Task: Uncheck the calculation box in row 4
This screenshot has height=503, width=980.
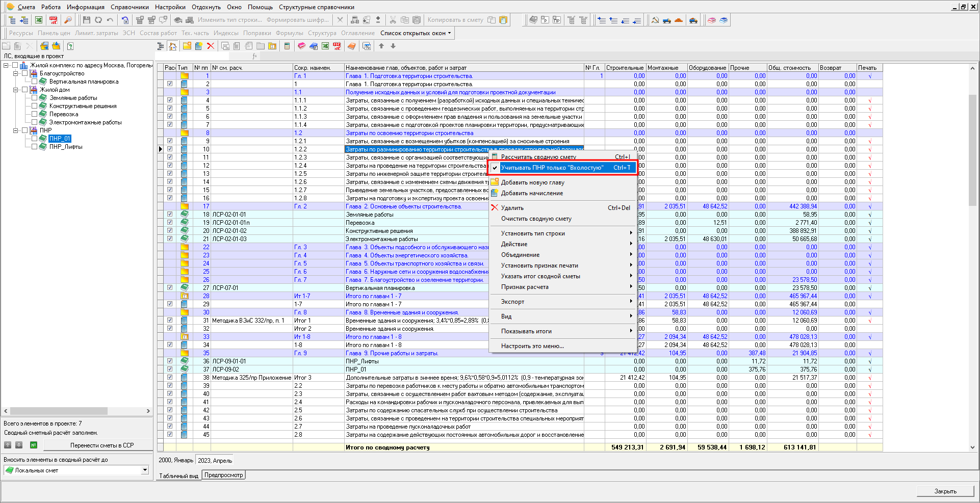Action: tap(170, 100)
